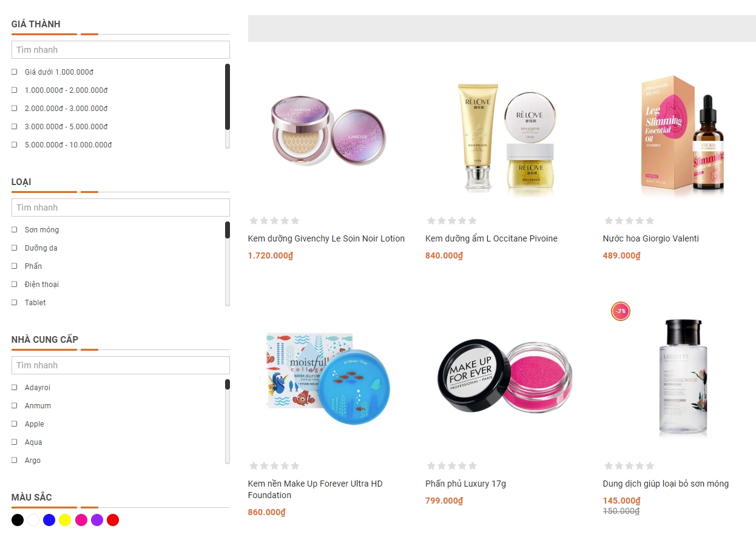The height and width of the screenshot is (540, 756).
Task: Focus the Tìm nhanh field under Loại
Action: coord(121,208)
